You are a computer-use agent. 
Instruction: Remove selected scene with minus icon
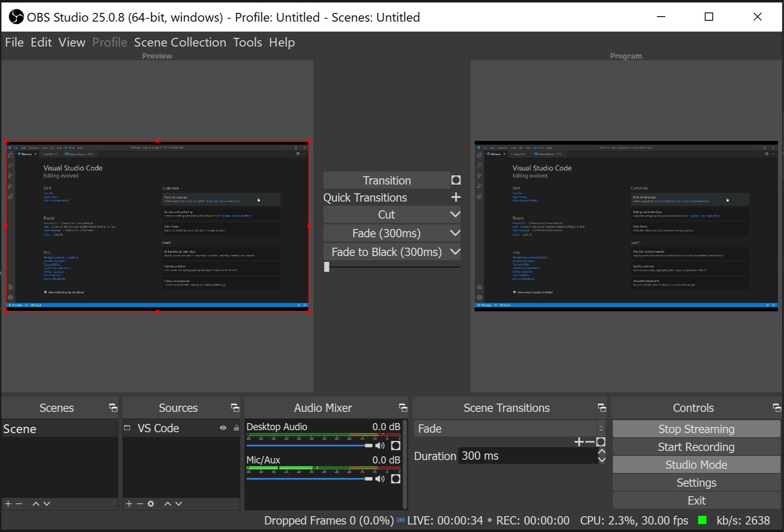[x=19, y=503]
